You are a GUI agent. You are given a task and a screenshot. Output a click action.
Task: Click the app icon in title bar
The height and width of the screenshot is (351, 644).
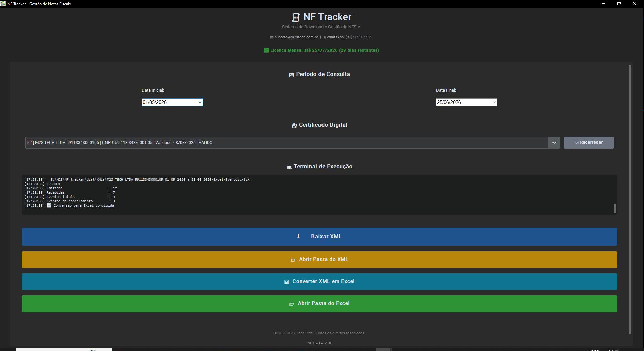pyautogui.click(x=3, y=4)
